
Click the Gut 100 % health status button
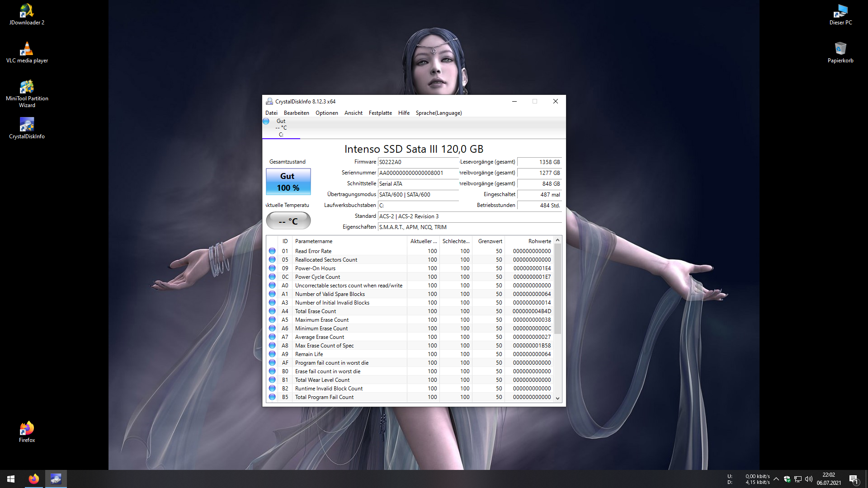[x=288, y=182]
